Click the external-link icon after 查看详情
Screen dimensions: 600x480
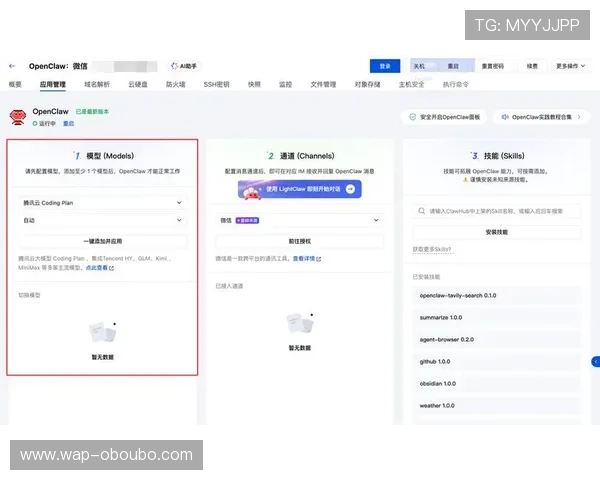[x=319, y=259]
